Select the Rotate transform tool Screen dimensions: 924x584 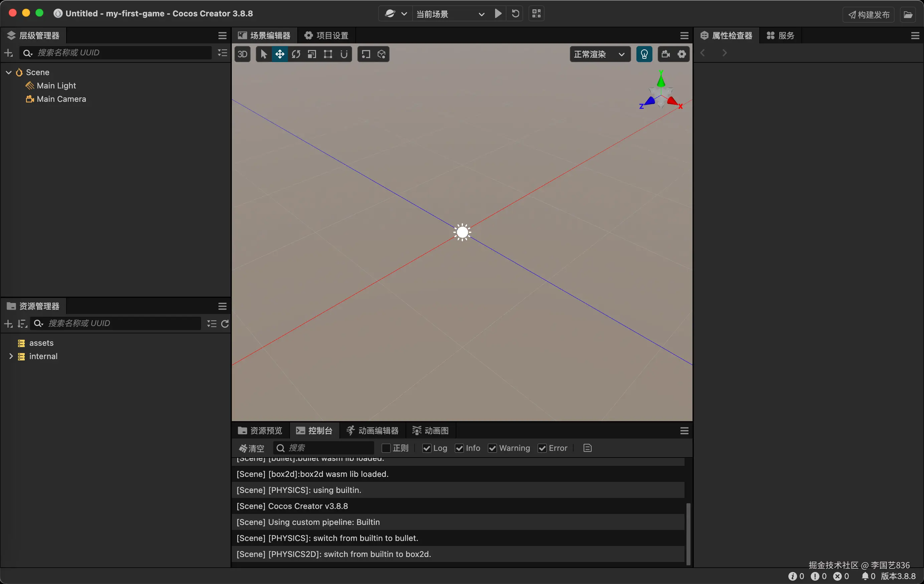[x=296, y=54]
